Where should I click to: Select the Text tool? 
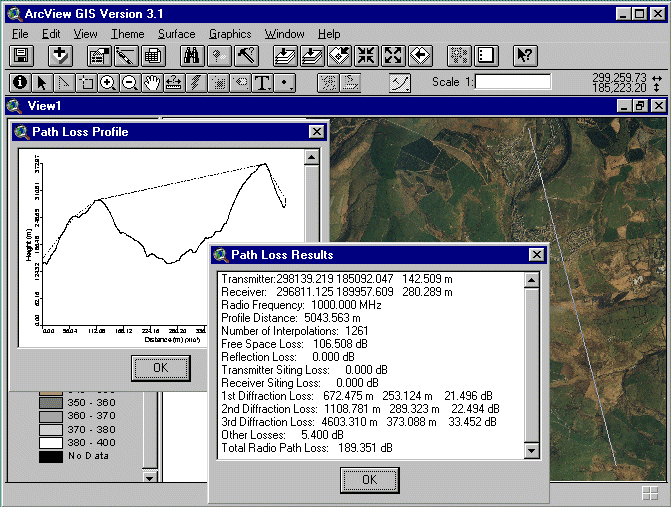pyautogui.click(x=263, y=83)
